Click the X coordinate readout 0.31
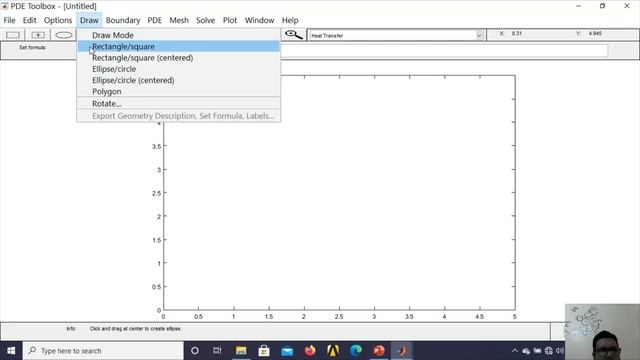This screenshot has width=640, height=360. coord(517,33)
